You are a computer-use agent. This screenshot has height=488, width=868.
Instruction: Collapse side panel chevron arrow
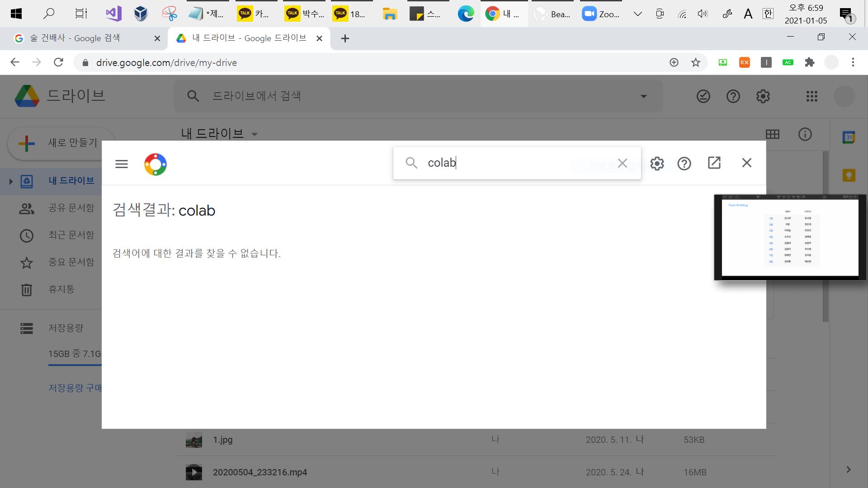coord(849,470)
